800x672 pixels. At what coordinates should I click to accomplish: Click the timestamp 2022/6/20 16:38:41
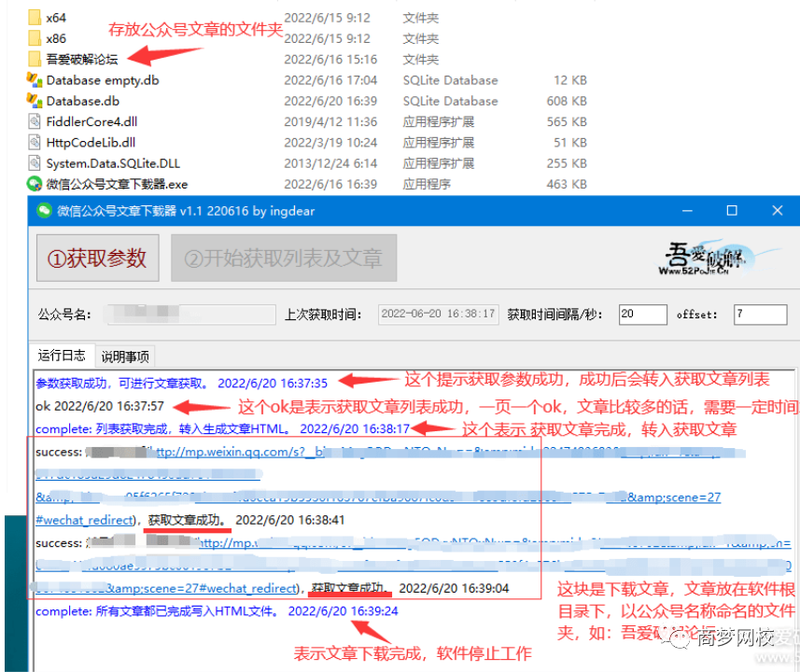289,520
